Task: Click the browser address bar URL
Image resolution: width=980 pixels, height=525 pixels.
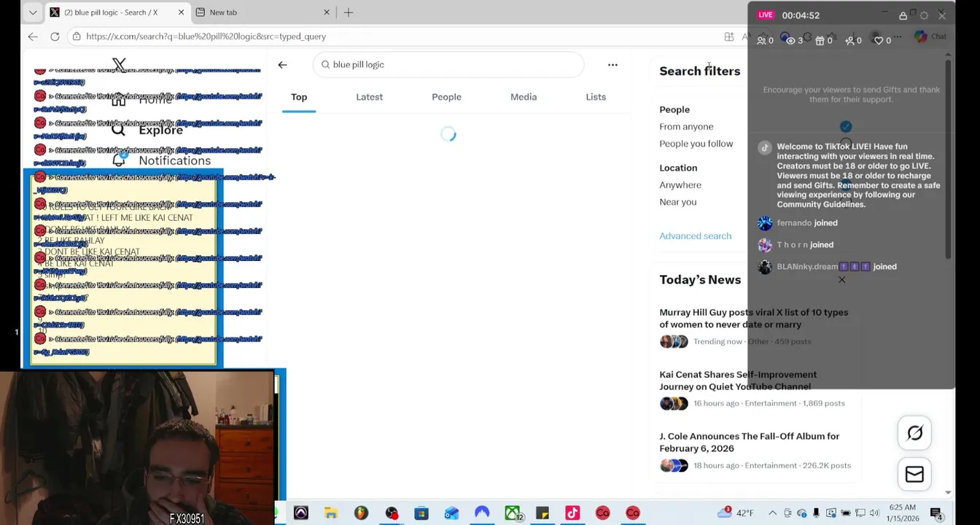Action: coord(206,36)
